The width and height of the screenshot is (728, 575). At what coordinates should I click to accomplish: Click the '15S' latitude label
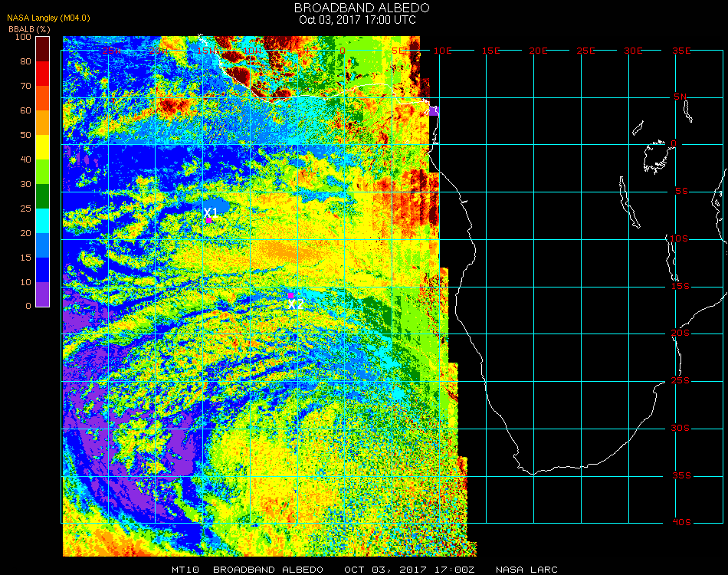coord(680,286)
